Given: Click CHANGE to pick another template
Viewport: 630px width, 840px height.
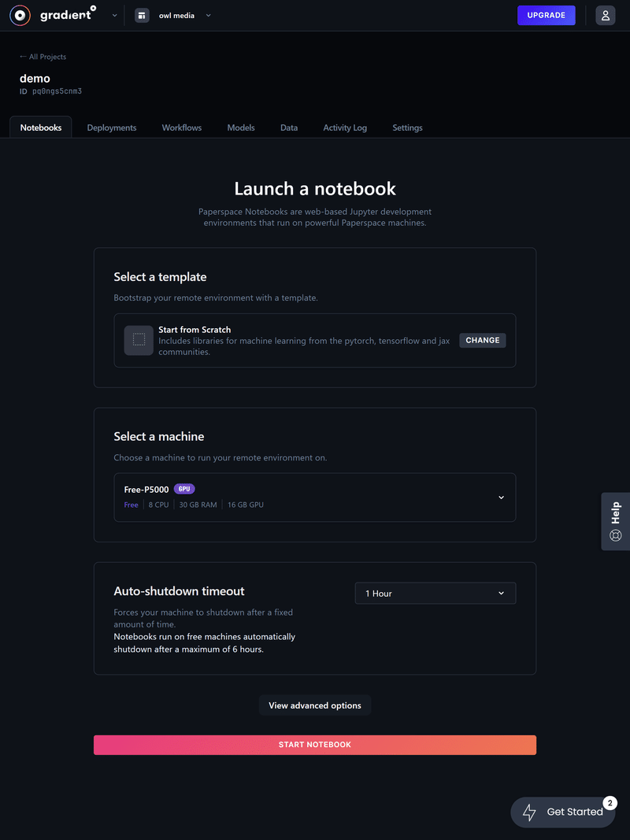Looking at the screenshot, I should coord(482,340).
